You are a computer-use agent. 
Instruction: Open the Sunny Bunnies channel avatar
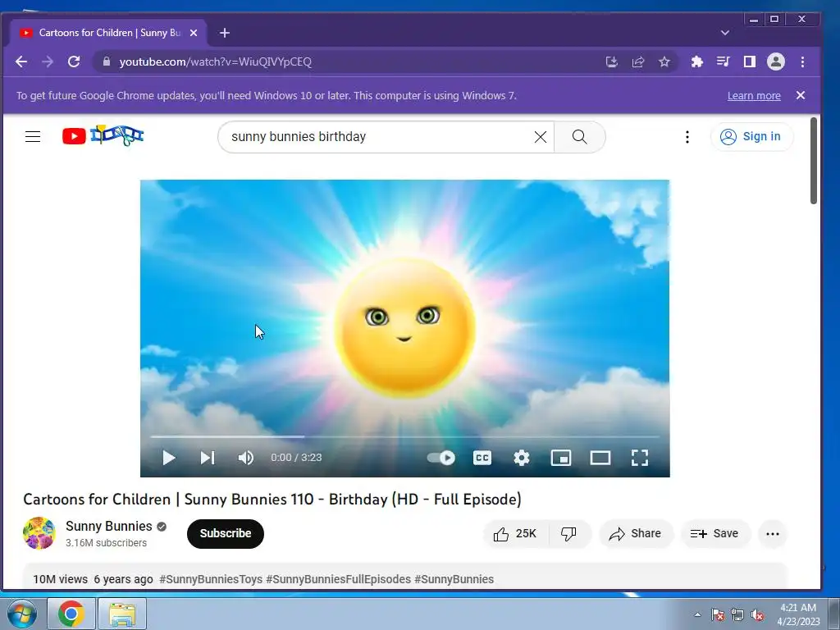point(39,533)
